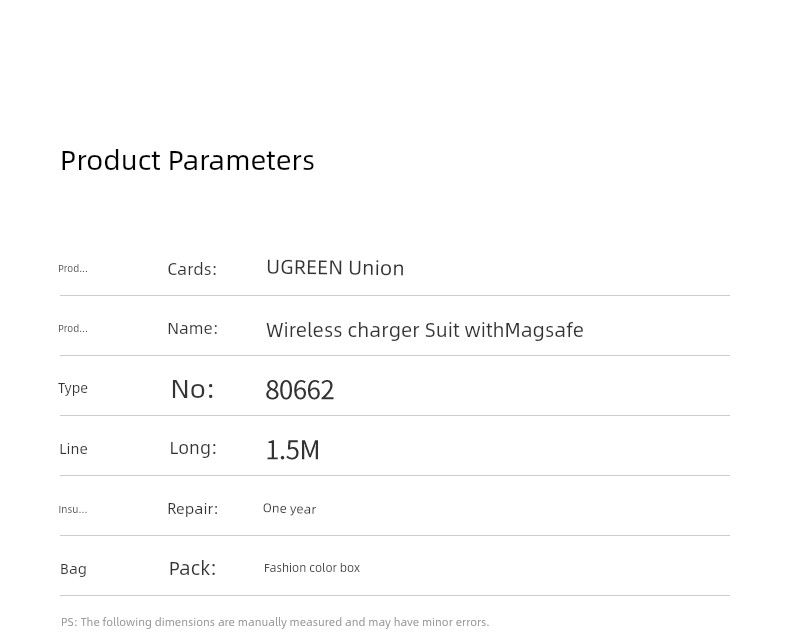
Task: Click the Bag label
Action: click(74, 569)
